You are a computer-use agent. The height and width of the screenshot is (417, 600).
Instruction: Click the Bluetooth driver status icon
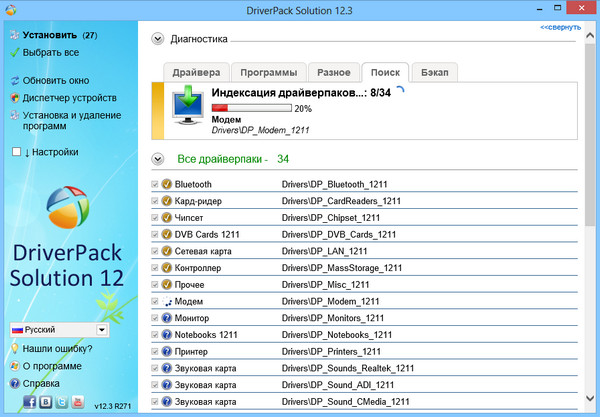coord(166,185)
